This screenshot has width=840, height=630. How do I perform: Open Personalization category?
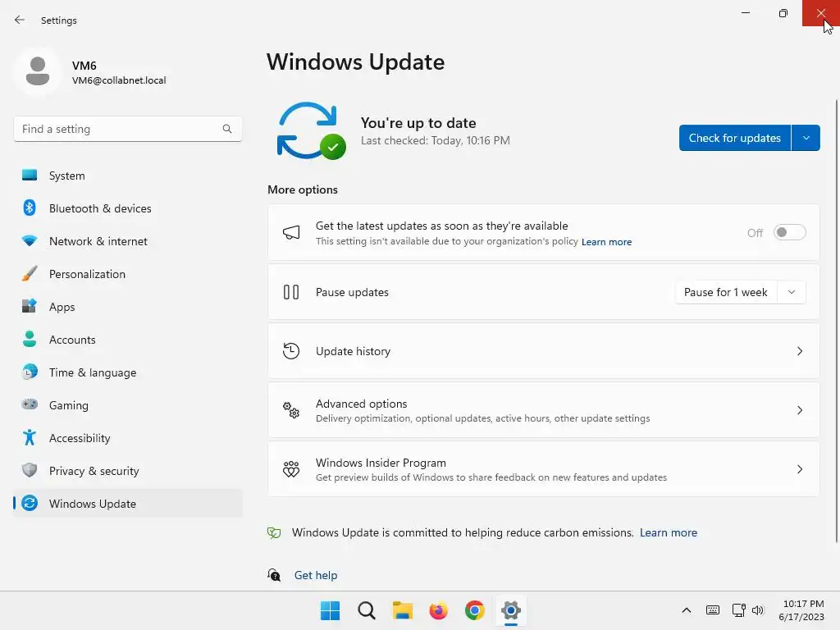(x=128, y=274)
